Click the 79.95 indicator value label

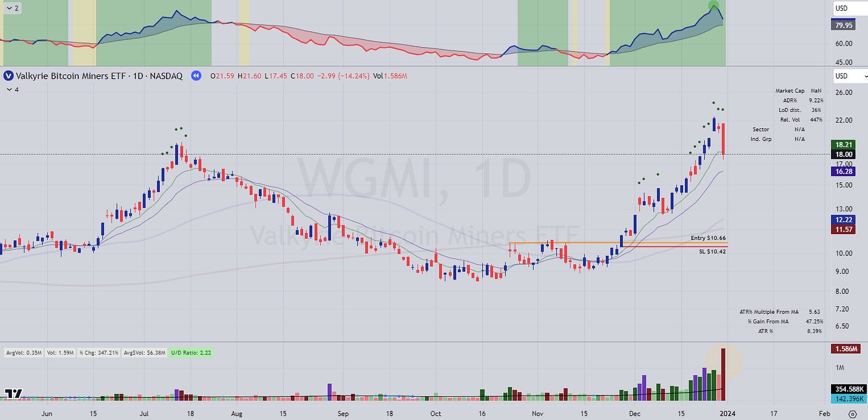[x=844, y=25]
